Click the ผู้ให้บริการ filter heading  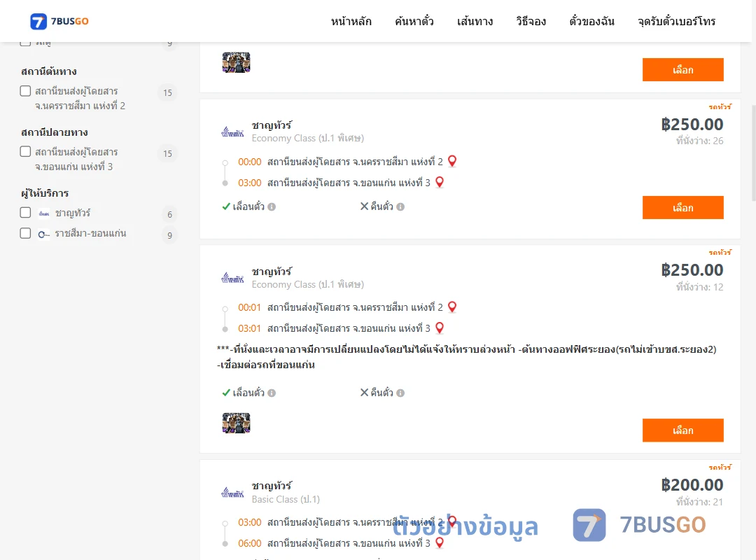pos(45,193)
